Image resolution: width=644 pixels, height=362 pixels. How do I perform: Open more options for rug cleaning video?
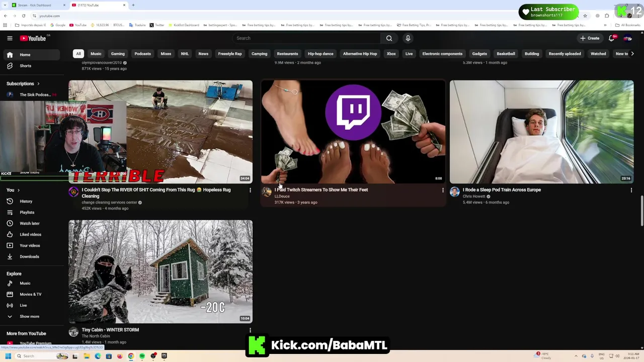tap(250, 190)
